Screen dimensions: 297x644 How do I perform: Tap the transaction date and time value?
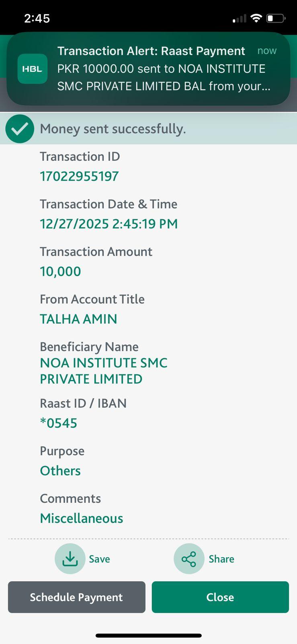[x=109, y=224]
